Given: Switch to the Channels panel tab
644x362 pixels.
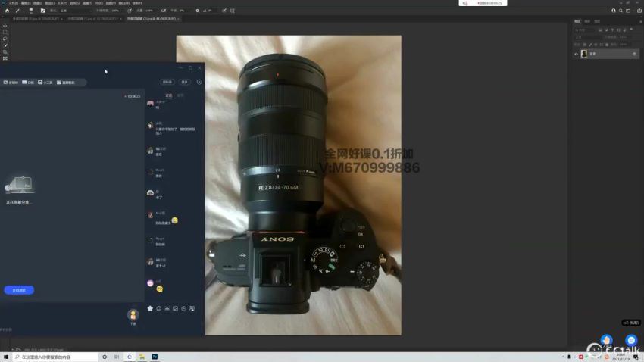Looking at the screenshot, I should tap(587, 21).
